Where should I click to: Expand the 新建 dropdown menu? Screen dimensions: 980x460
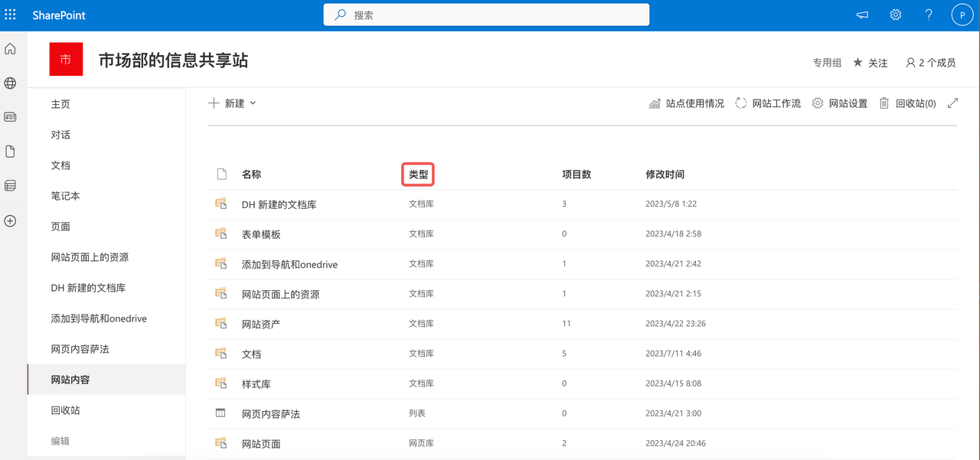click(x=233, y=103)
